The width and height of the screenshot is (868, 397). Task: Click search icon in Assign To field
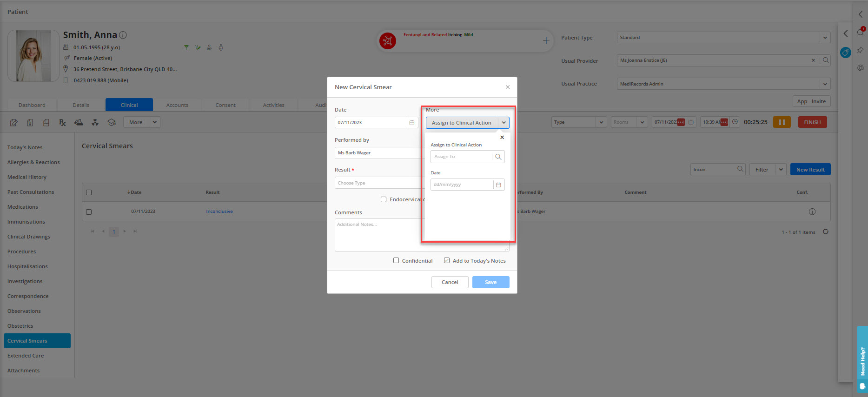pos(498,157)
